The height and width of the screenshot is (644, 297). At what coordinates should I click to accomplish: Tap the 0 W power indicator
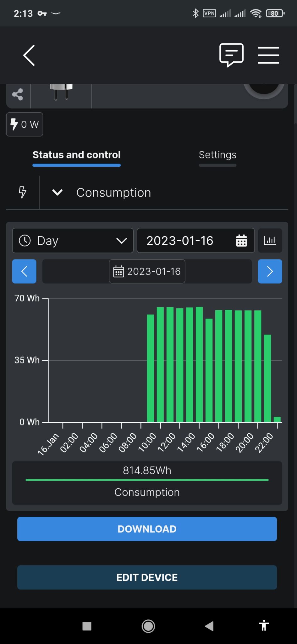pos(25,125)
